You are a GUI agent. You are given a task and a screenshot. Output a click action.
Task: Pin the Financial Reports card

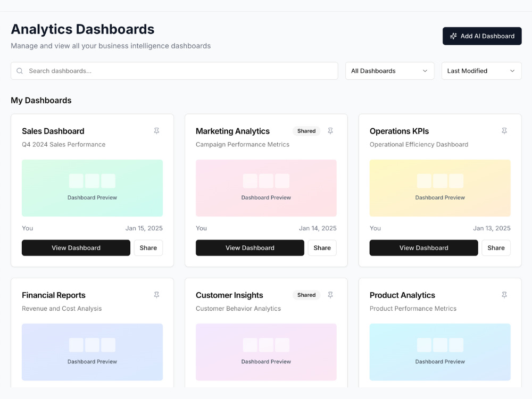[x=156, y=295]
